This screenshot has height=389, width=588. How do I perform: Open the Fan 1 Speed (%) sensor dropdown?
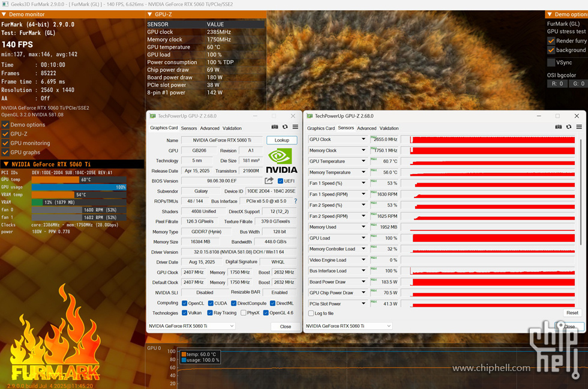coord(364,183)
